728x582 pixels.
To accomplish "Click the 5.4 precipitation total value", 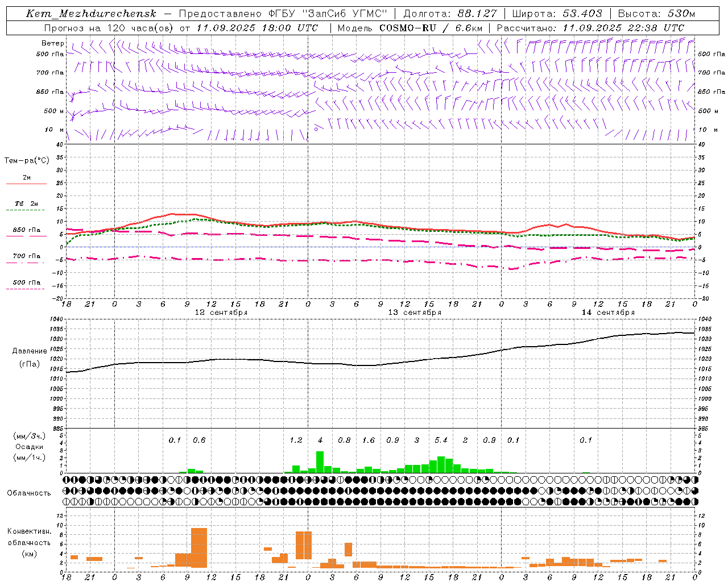I will (441, 440).
